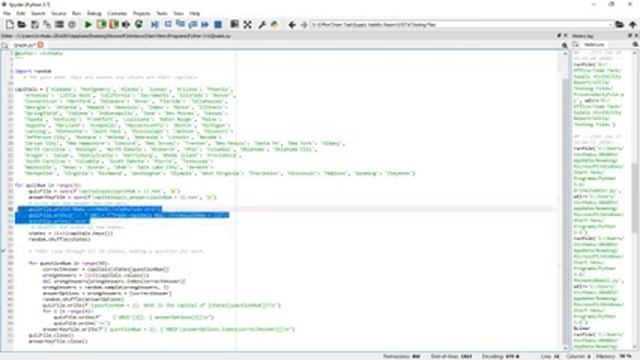Toggle fullscreen mode icon
Image resolution: width=640 pixels, height=360 pixels.
[x=247, y=24]
